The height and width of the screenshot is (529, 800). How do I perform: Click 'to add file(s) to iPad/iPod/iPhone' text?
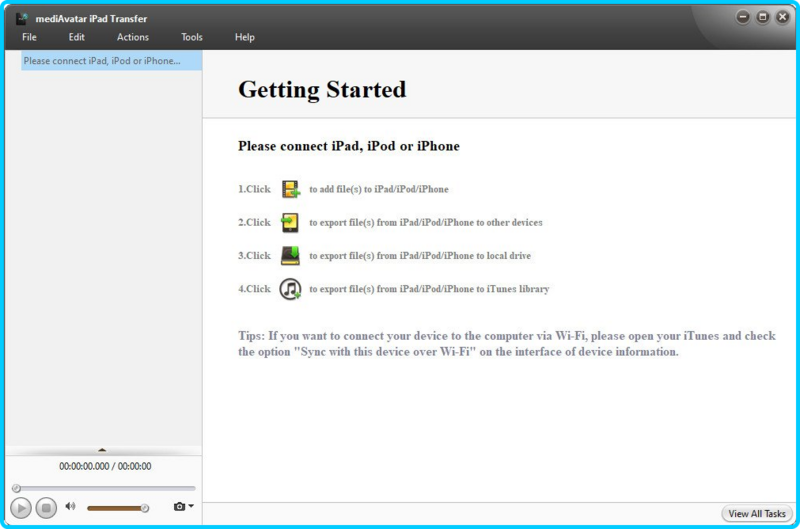(379, 189)
